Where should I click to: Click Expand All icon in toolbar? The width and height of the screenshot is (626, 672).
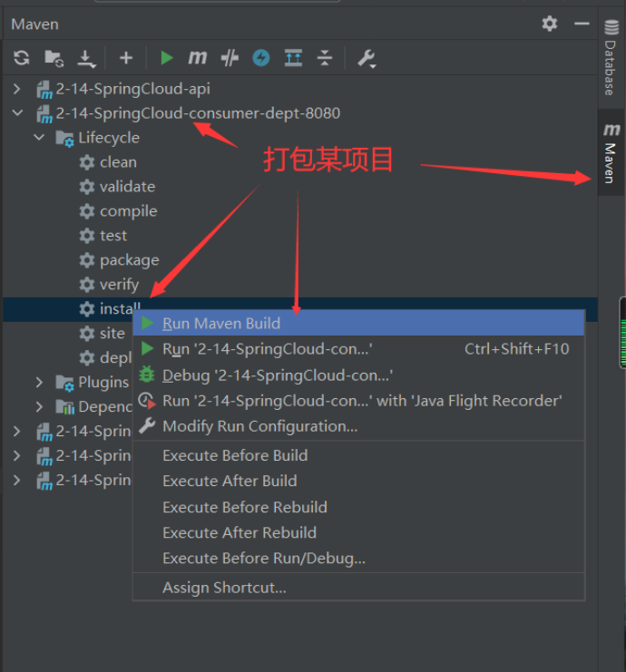pos(293,57)
